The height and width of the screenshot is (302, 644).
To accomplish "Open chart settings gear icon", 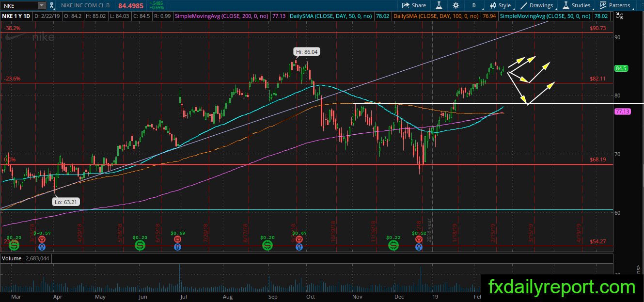I will (x=456, y=5).
